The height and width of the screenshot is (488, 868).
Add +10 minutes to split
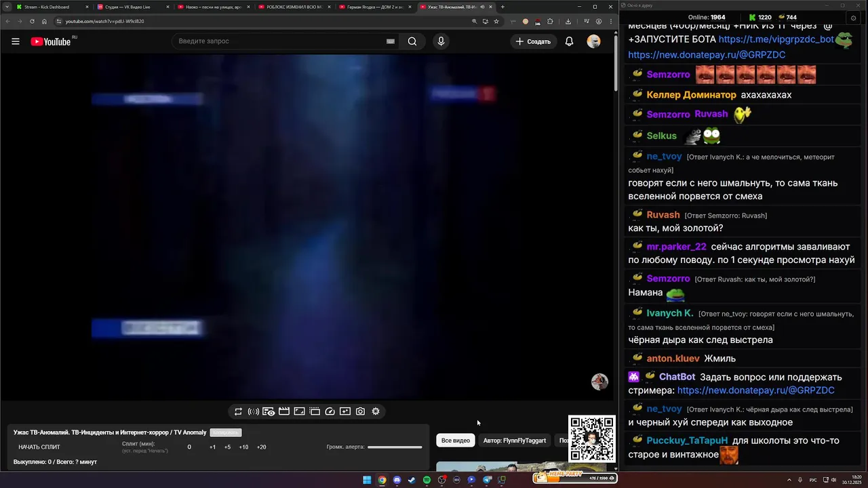coord(243,447)
